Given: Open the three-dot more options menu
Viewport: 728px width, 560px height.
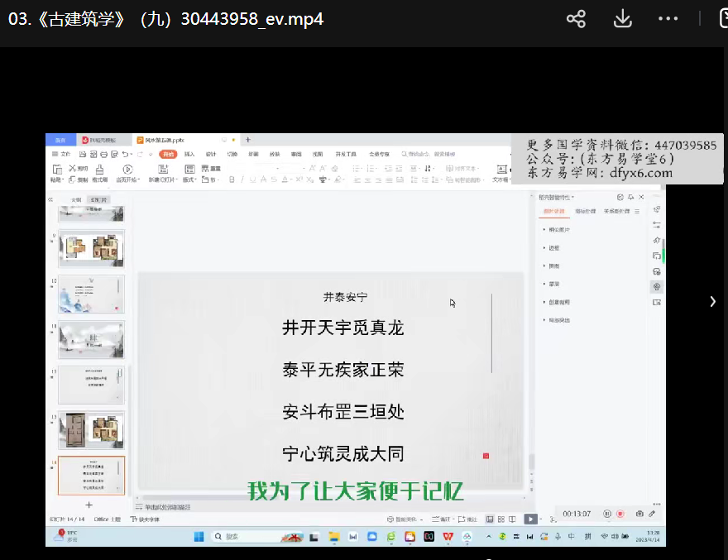Looking at the screenshot, I should 668,19.
